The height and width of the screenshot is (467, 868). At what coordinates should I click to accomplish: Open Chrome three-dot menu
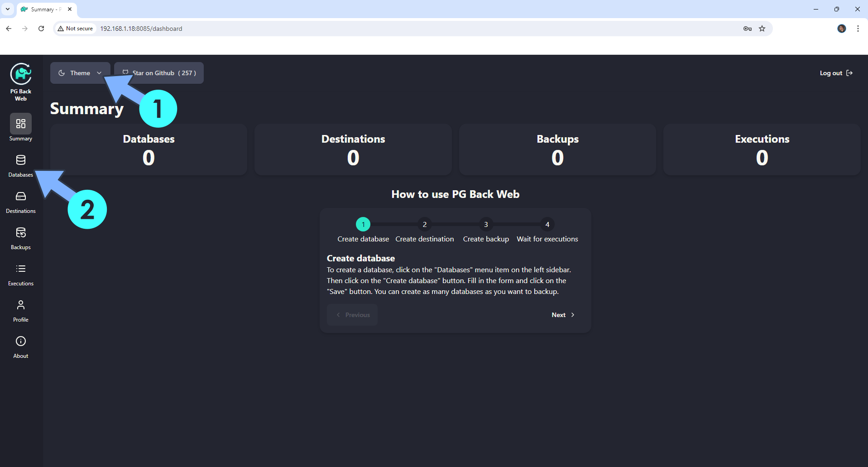(x=858, y=29)
